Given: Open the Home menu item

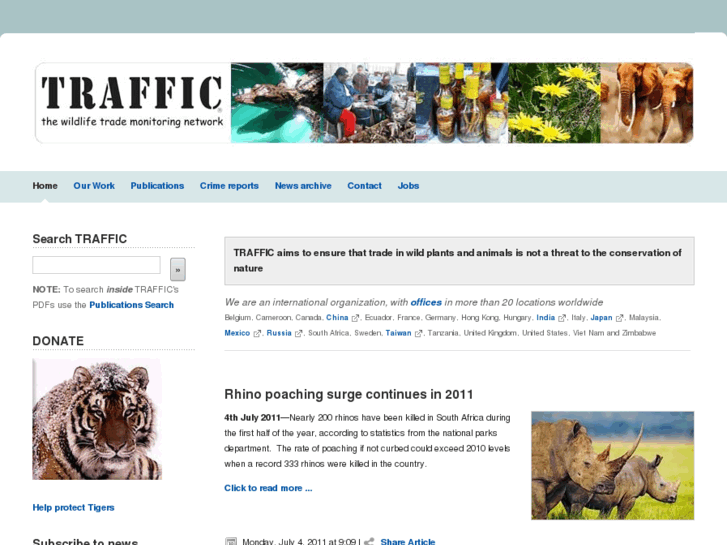Looking at the screenshot, I should (x=45, y=186).
